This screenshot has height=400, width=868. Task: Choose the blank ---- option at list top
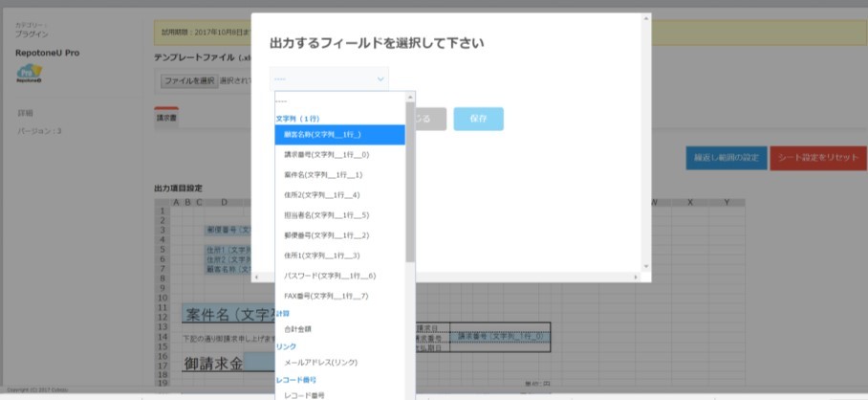click(x=340, y=102)
